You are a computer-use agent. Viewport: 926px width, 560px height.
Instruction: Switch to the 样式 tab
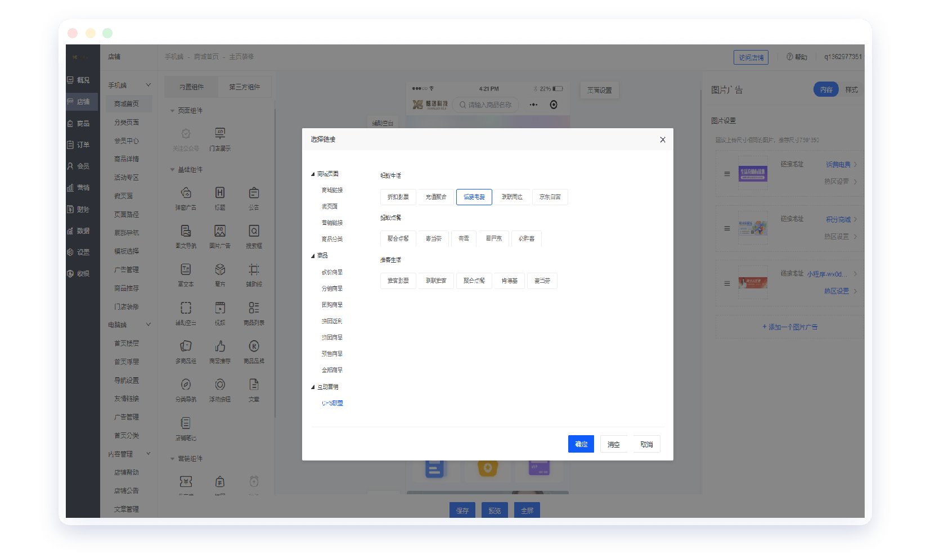pos(851,90)
